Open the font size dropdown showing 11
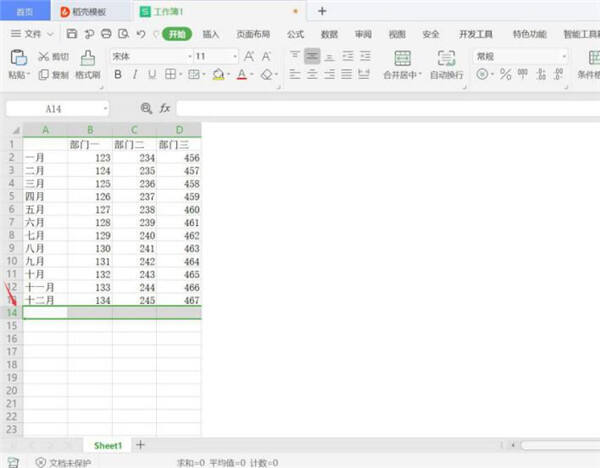This screenshot has width=600, height=468. pyautogui.click(x=235, y=57)
